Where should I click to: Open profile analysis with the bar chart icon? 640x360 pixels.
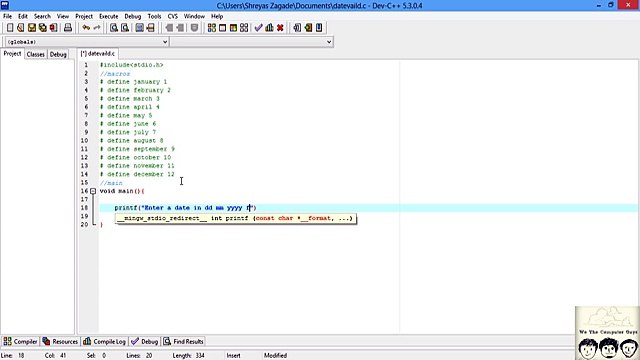coord(269,28)
